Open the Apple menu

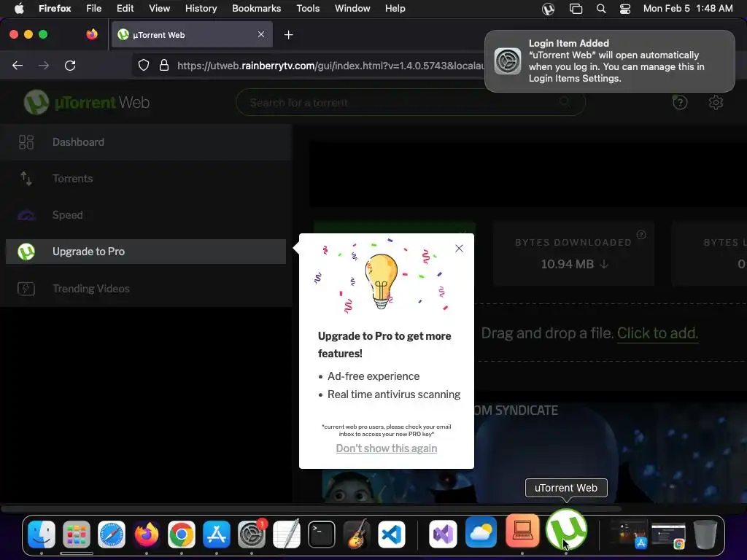[18, 9]
